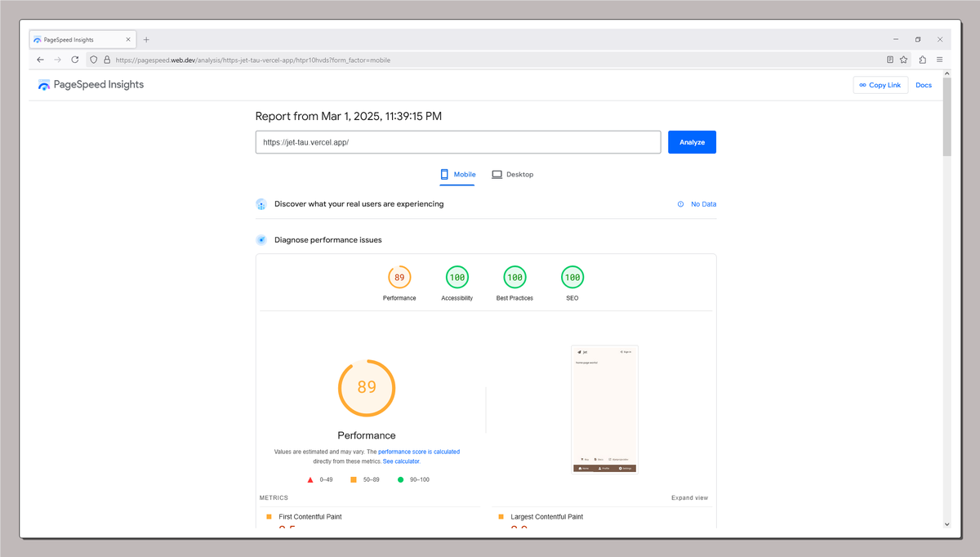The image size is (980, 557).
Task: Click Diagnose performance issues heading text
Action: [x=328, y=240]
